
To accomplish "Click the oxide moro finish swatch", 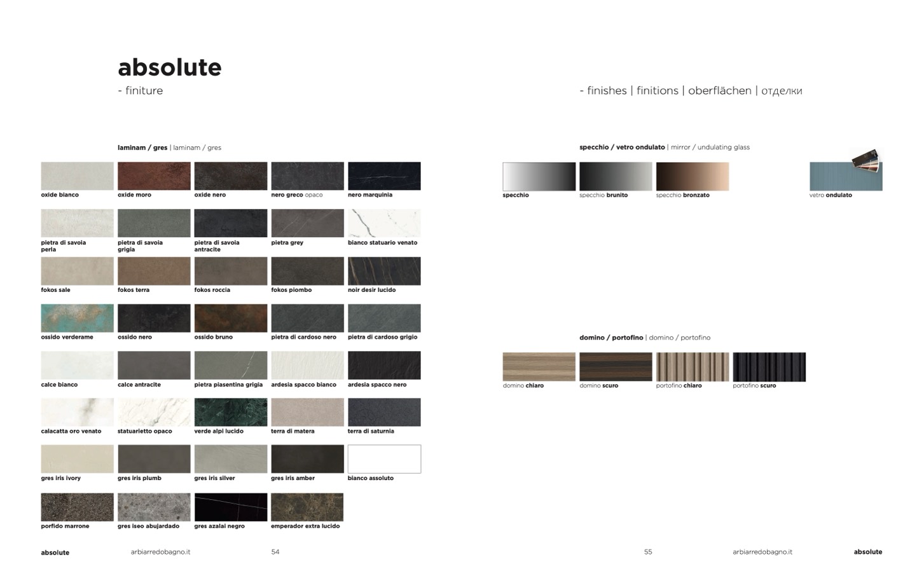I will pyautogui.click(x=154, y=176).
